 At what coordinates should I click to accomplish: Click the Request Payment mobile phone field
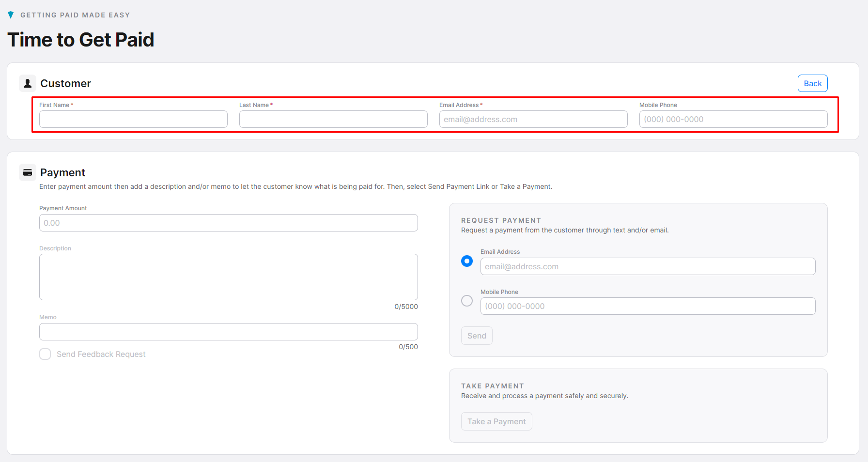point(648,306)
